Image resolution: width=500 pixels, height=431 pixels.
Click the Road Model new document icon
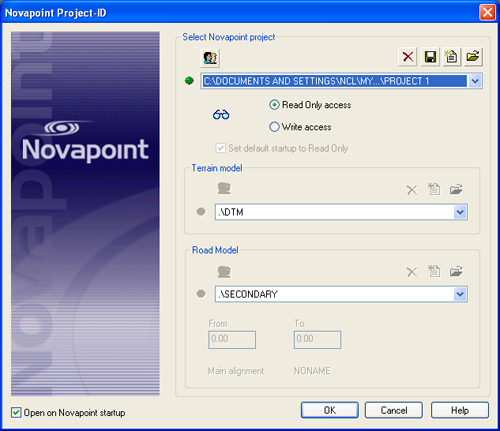click(434, 271)
